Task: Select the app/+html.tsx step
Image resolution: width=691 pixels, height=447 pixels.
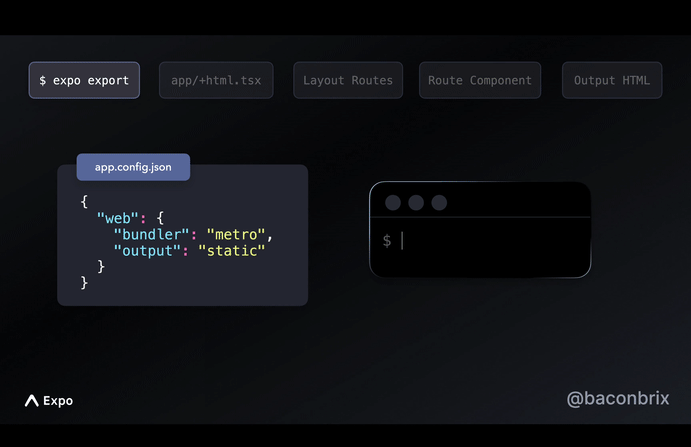Action: 216,80
